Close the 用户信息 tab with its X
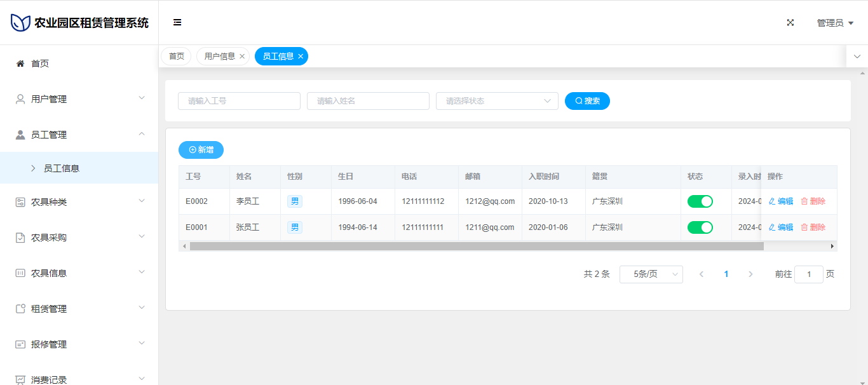The image size is (868, 385). click(242, 57)
